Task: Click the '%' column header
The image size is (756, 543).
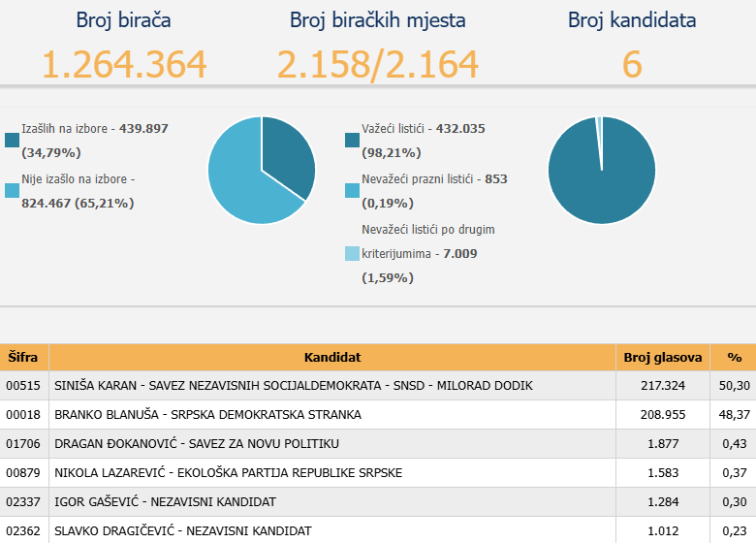Action: pyautogui.click(x=734, y=358)
